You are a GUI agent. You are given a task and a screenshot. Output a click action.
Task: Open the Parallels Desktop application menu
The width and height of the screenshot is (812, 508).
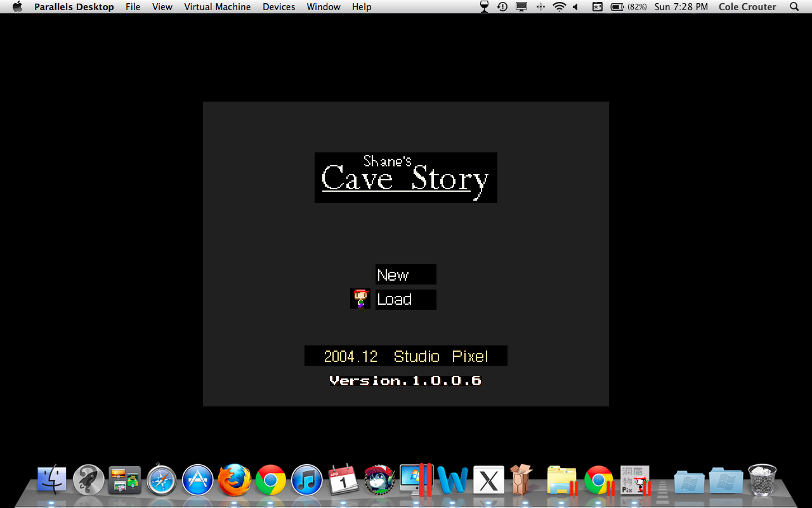(x=74, y=7)
